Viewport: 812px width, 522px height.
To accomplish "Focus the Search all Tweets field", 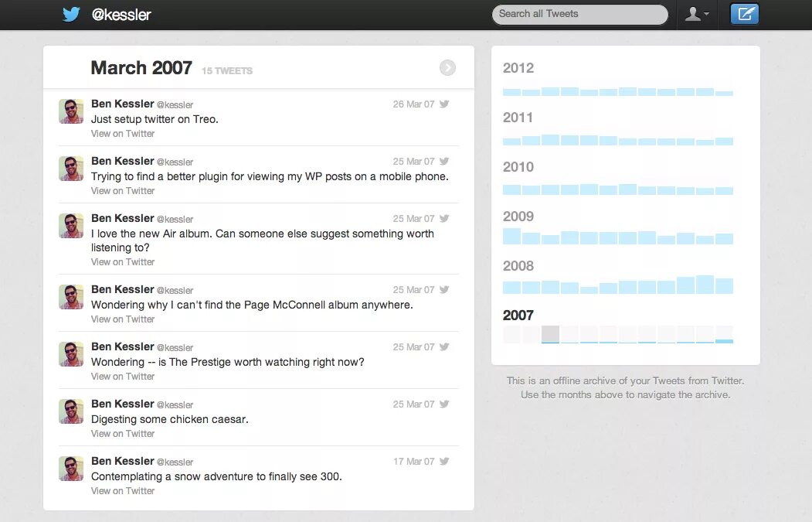I will [579, 14].
